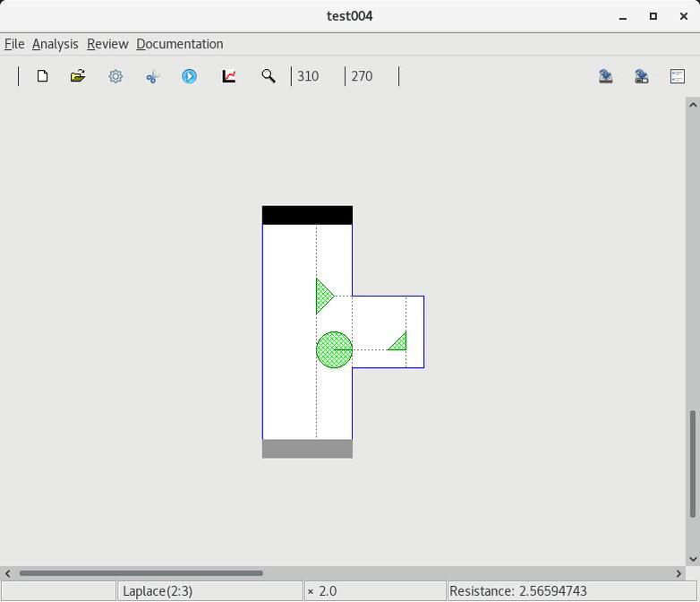Screen dimensions: 700x602
Task: Run the analysis with the play button
Action: [189, 76]
